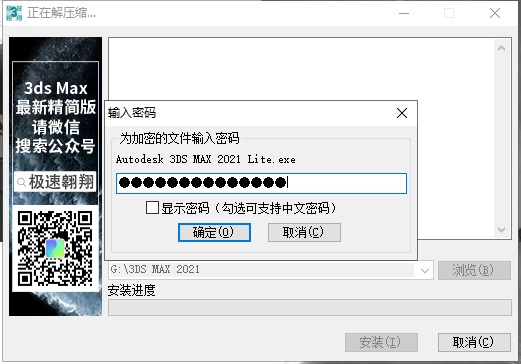Click the 安装进度 label
The height and width of the screenshot is (364, 521).
pos(131,290)
